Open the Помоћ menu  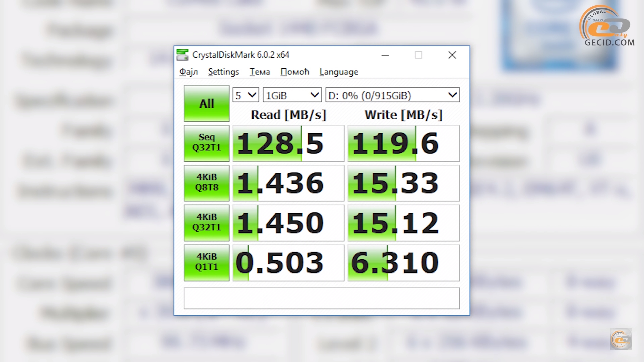294,72
